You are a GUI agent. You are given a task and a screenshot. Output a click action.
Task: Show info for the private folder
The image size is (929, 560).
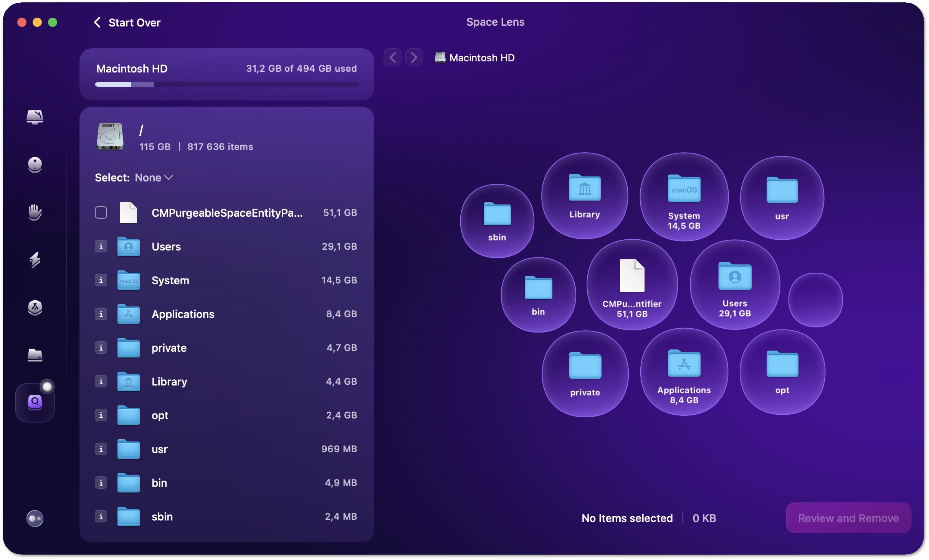(101, 348)
